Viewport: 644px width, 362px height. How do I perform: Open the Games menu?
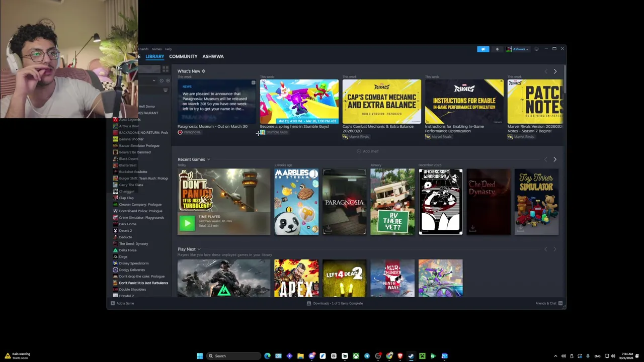pos(156,49)
